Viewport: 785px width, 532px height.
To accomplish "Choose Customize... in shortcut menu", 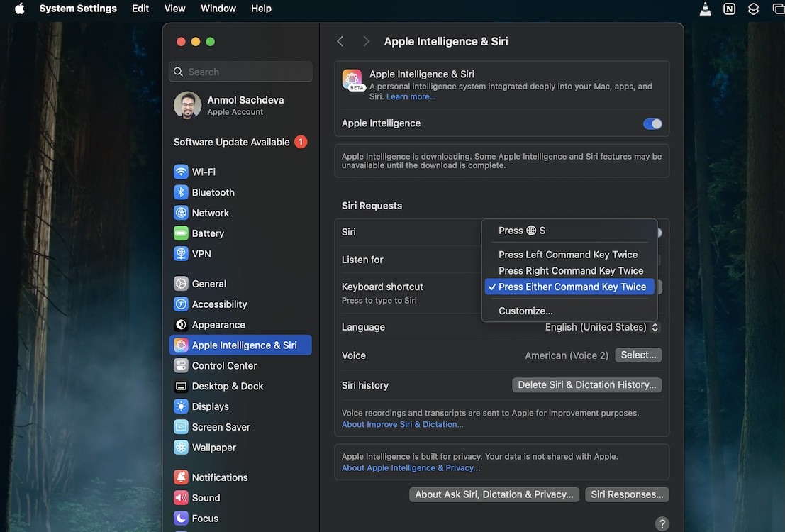I will 569,311.
